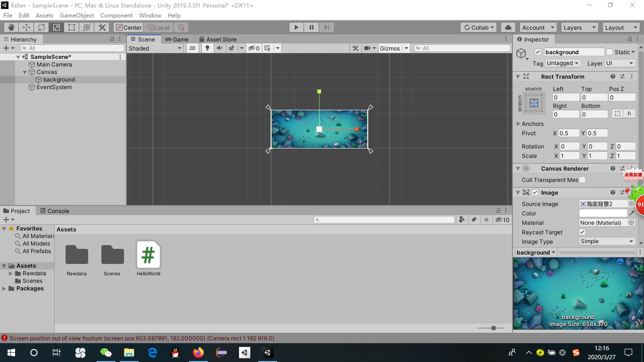Screen dimensions: 644x362
Task: Select the Rotate tool
Action: tap(41, 27)
